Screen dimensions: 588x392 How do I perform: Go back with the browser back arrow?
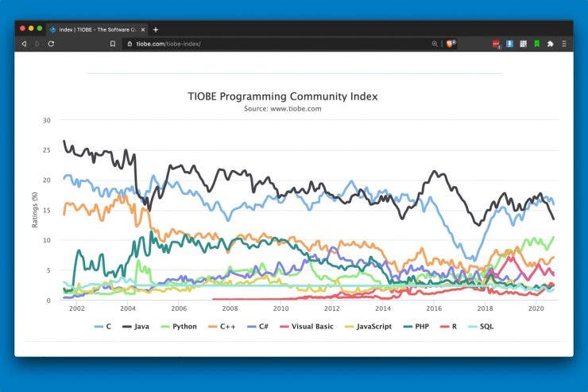click(x=24, y=44)
